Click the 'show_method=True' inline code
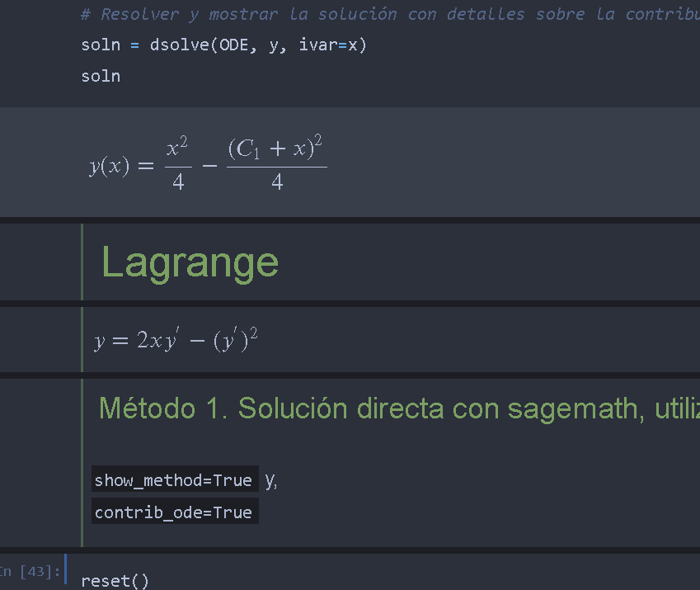The height and width of the screenshot is (590, 700). [173, 480]
